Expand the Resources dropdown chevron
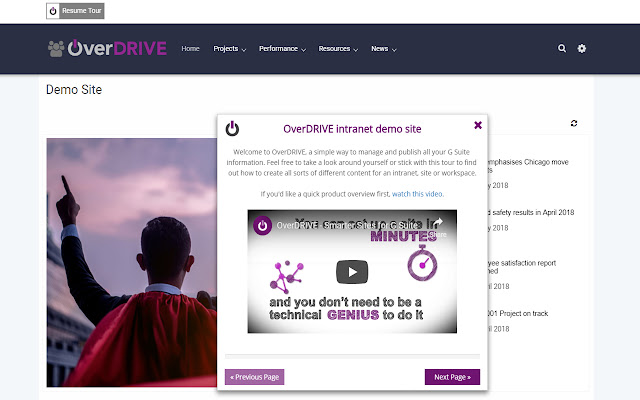The width and height of the screenshot is (640, 400). click(356, 50)
